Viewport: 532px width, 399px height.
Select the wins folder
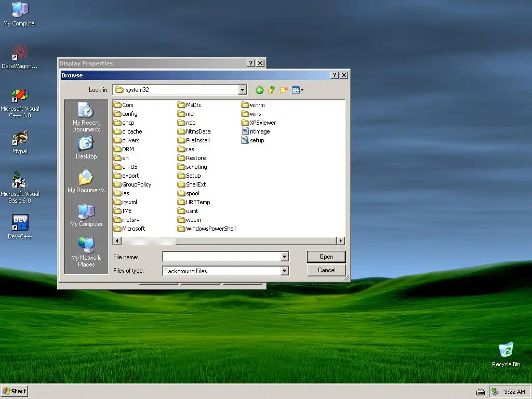(251, 114)
